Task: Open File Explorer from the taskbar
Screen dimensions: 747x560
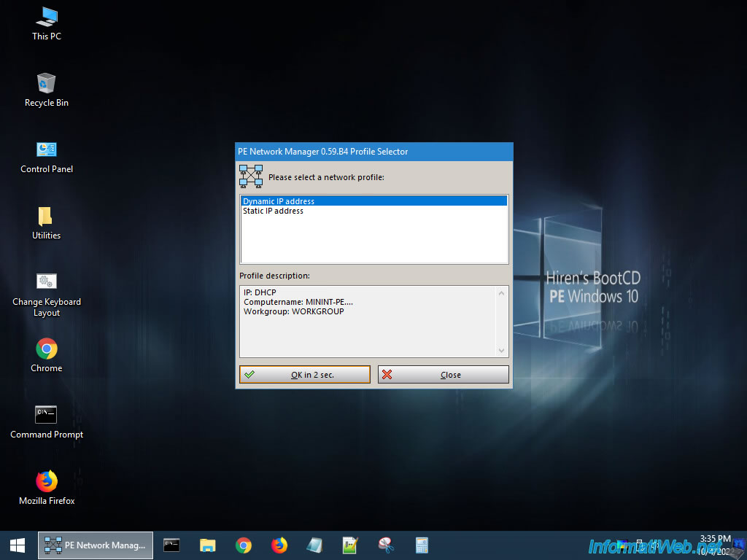Action: (x=208, y=545)
